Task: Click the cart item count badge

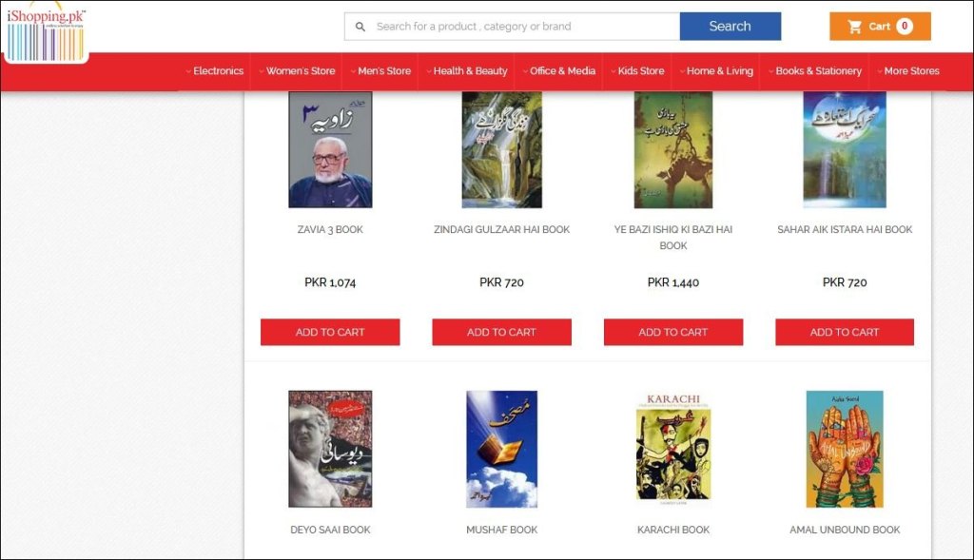Action: coord(905,26)
